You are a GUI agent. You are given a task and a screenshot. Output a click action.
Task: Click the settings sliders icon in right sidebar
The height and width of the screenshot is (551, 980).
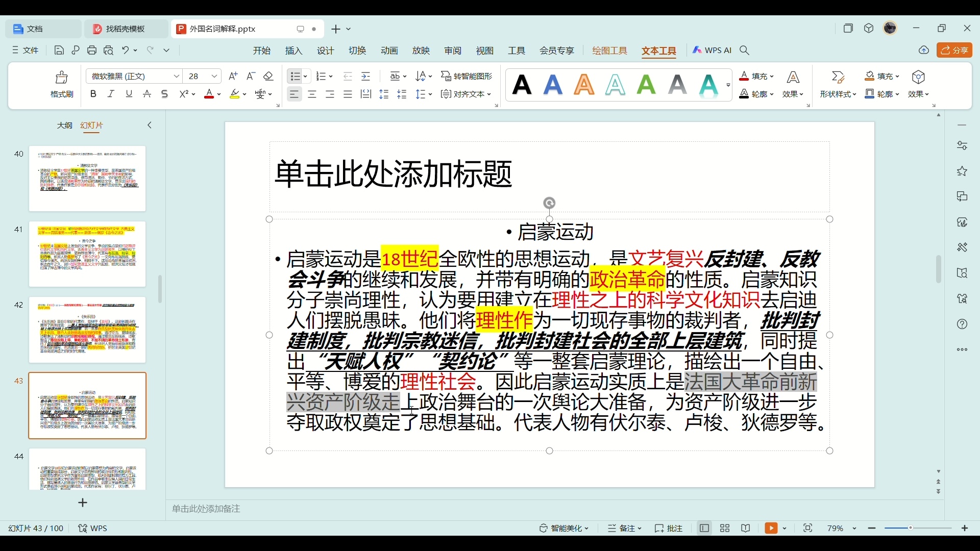coord(963,145)
